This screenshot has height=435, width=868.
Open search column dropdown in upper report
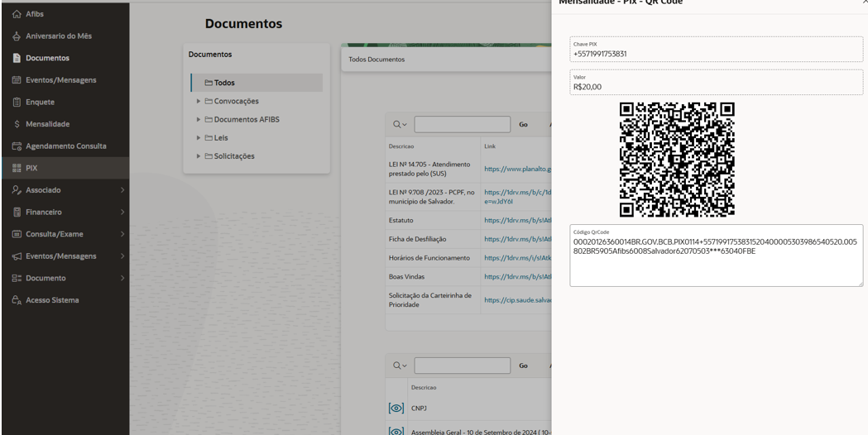400,125
